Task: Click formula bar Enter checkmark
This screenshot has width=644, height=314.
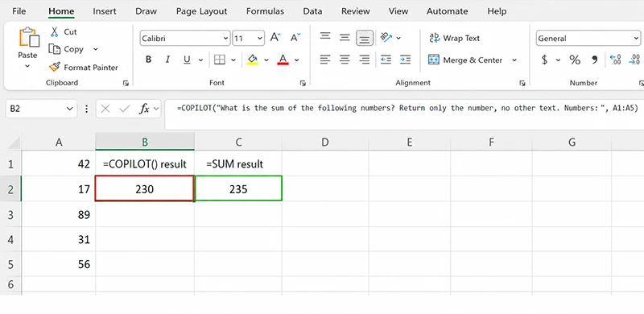Action: [125, 109]
